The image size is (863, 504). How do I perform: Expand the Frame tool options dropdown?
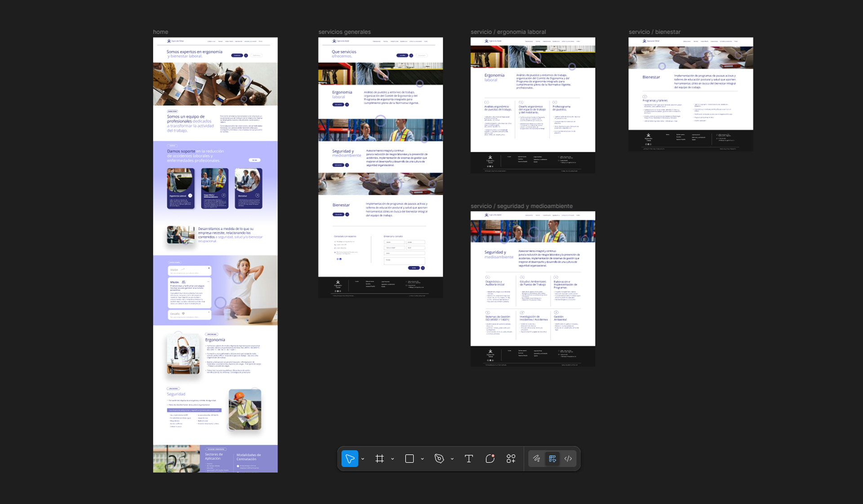tap(392, 459)
